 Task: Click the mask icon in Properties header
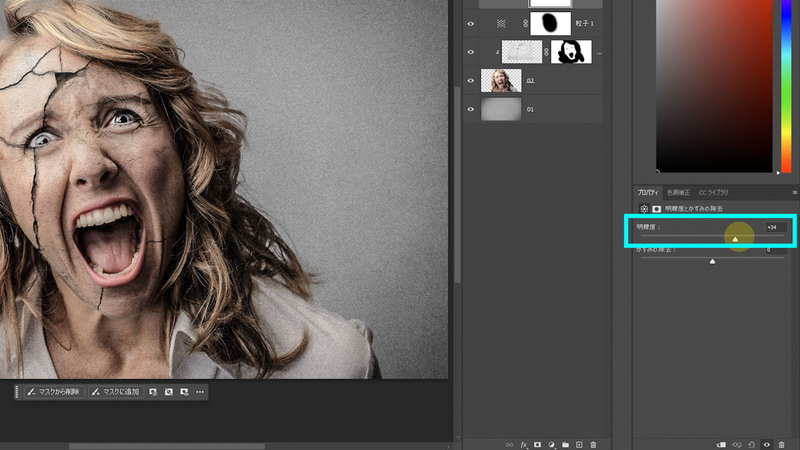(657, 209)
